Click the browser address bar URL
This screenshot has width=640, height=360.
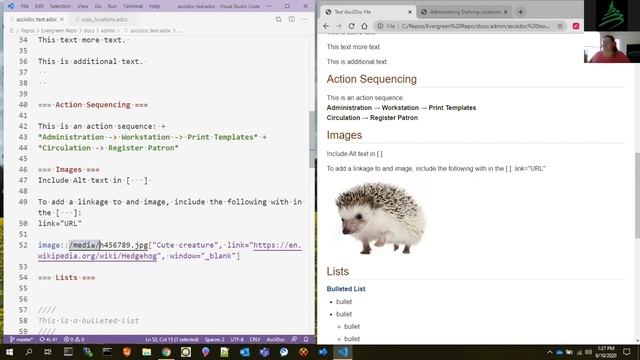(476, 26)
